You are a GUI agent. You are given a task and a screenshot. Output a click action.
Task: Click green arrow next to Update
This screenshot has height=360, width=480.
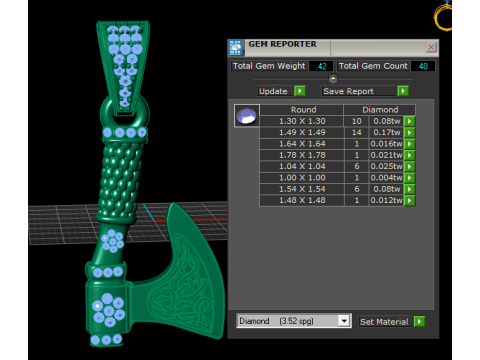coord(300,91)
